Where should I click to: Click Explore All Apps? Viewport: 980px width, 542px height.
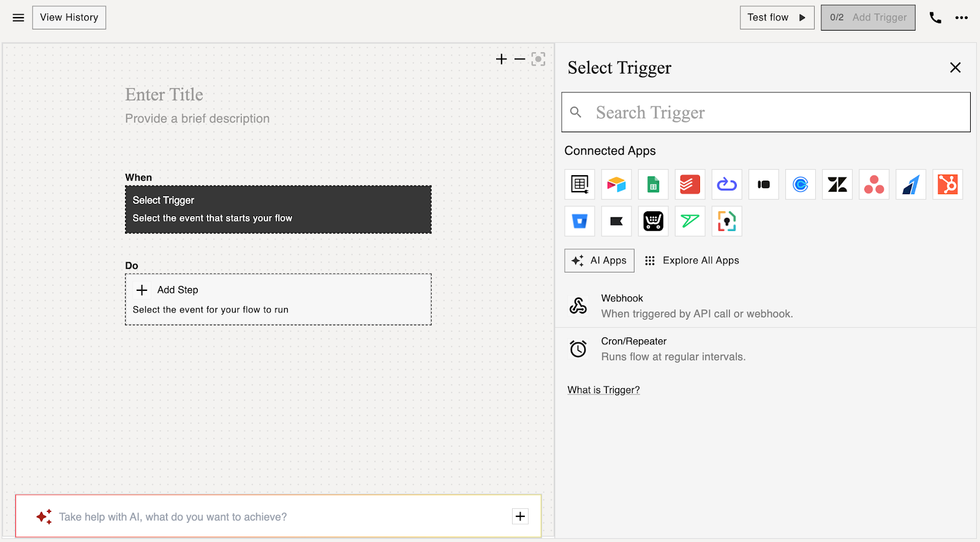(692, 260)
